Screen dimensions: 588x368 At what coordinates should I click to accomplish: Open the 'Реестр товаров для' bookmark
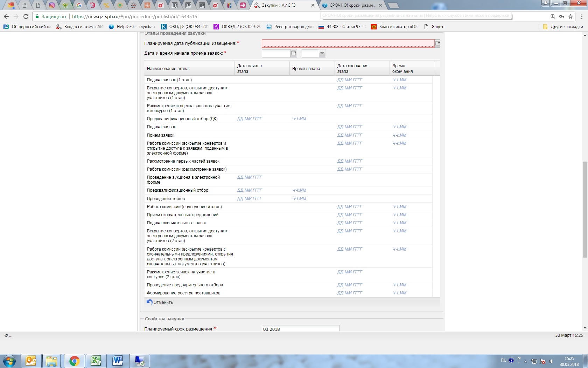[289, 27]
